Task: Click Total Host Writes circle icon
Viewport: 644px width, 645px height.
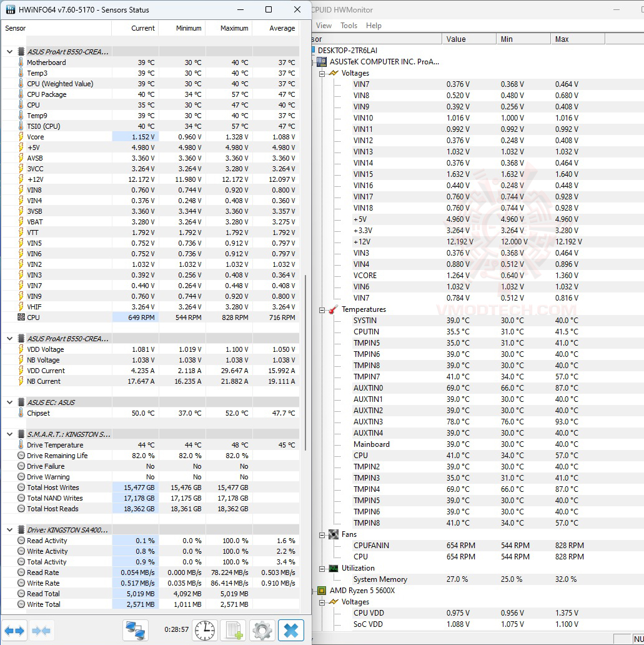Action: pyautogui.click(x=21, y=487)
